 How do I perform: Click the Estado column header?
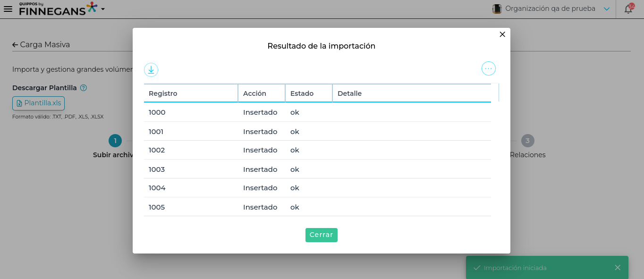[302, 93]
